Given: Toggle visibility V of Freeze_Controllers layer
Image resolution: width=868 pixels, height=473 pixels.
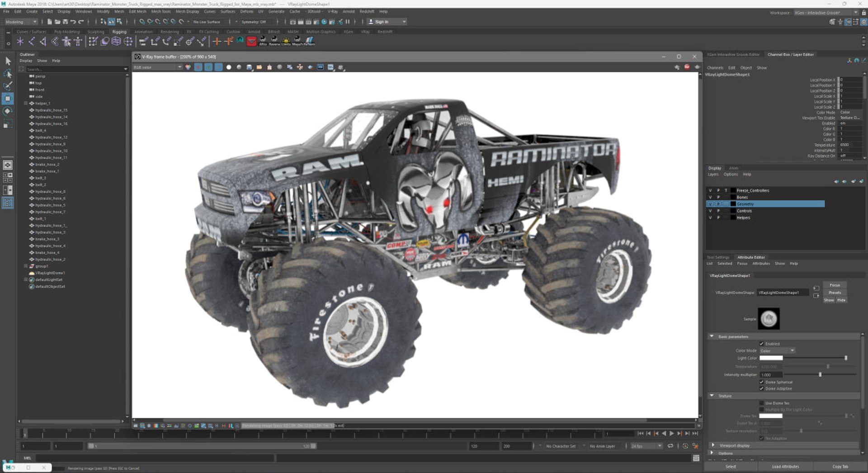Looking at the screenshot, I should 710,190.
